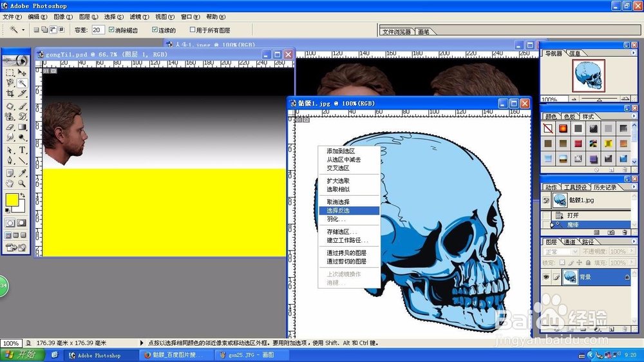Choose 取消选择 in the context menu
This screenshot has height=362, width=644.
coord(348,202)
